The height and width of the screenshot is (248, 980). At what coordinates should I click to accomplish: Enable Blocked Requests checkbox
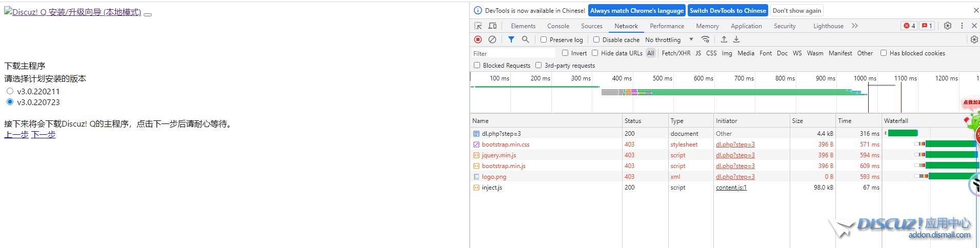(x=477, y=65)
